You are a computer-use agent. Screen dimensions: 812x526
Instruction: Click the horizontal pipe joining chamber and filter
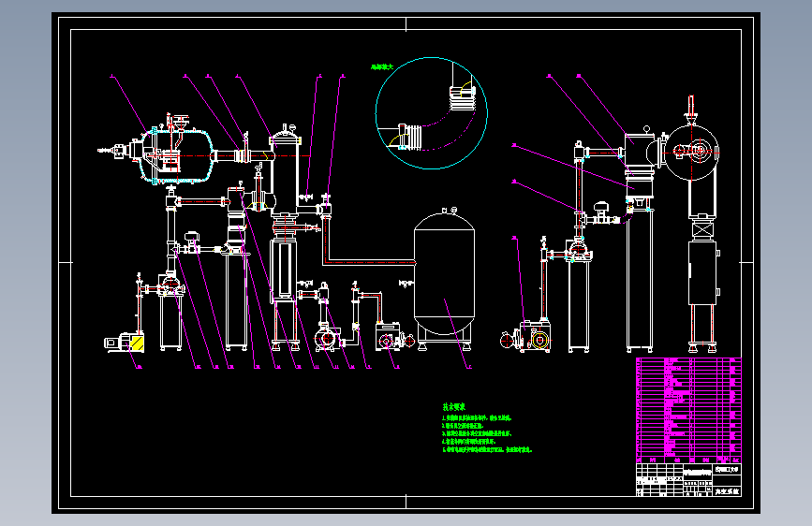point(242,155)
